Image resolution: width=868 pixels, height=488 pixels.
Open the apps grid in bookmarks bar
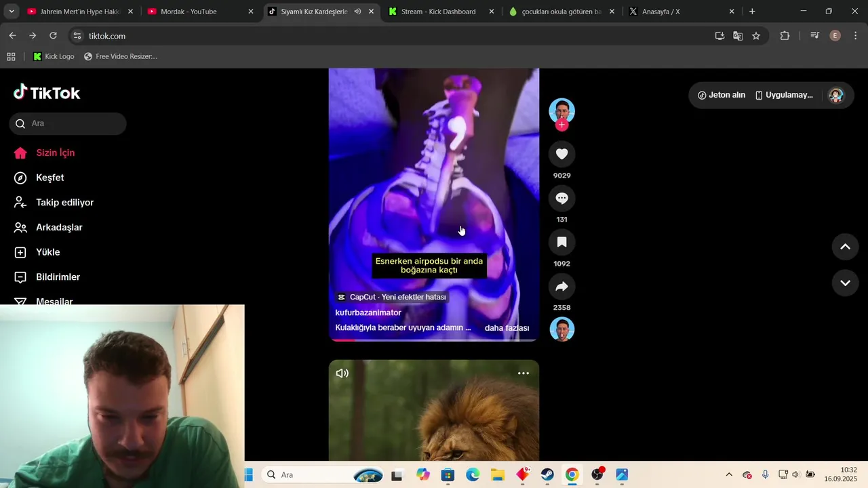click(x=11, y=56)
